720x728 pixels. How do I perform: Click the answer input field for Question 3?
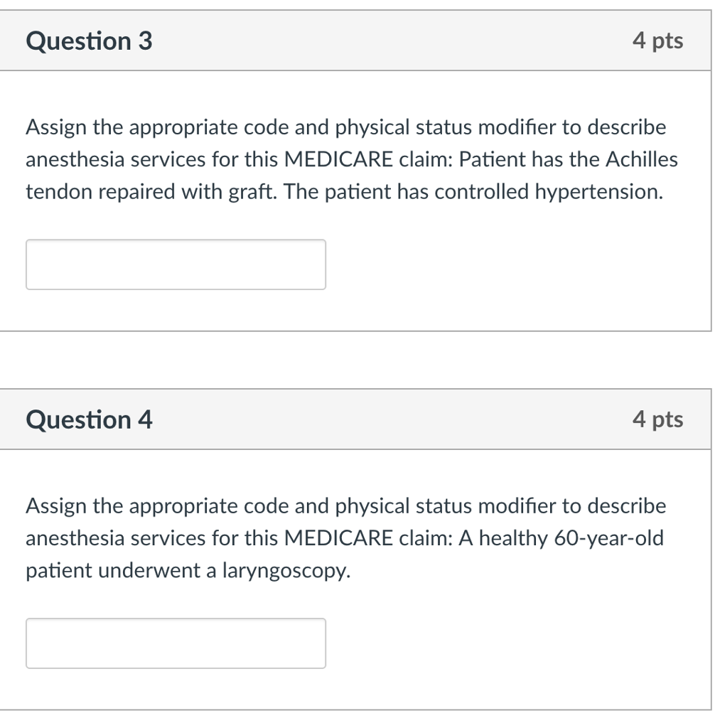coord(176,264)
